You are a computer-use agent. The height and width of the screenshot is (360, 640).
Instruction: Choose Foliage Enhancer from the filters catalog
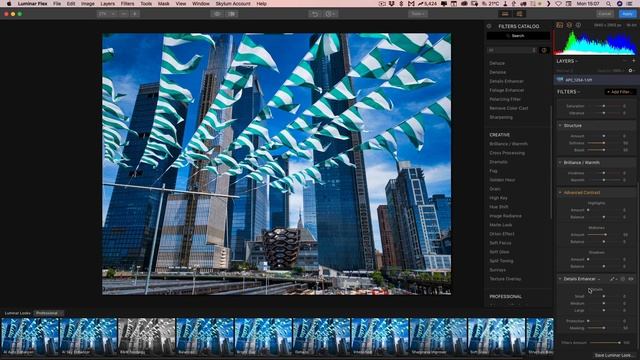507,90
